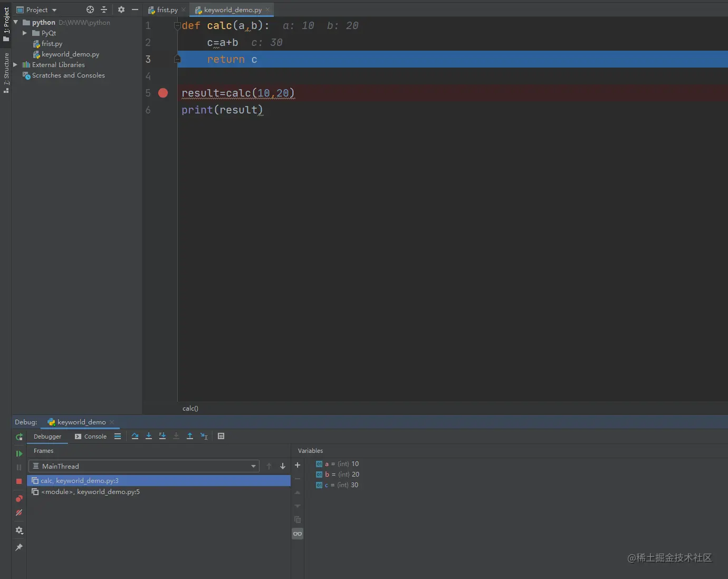Viewport: 728px width, 579px height.
Task: Open Project panel options gear
Action: (121, 10)
